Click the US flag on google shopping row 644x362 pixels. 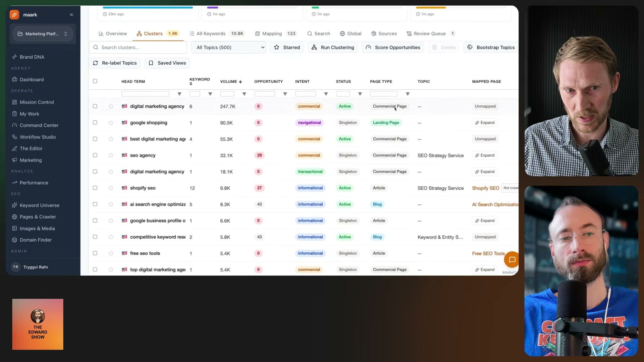(124, 123)
